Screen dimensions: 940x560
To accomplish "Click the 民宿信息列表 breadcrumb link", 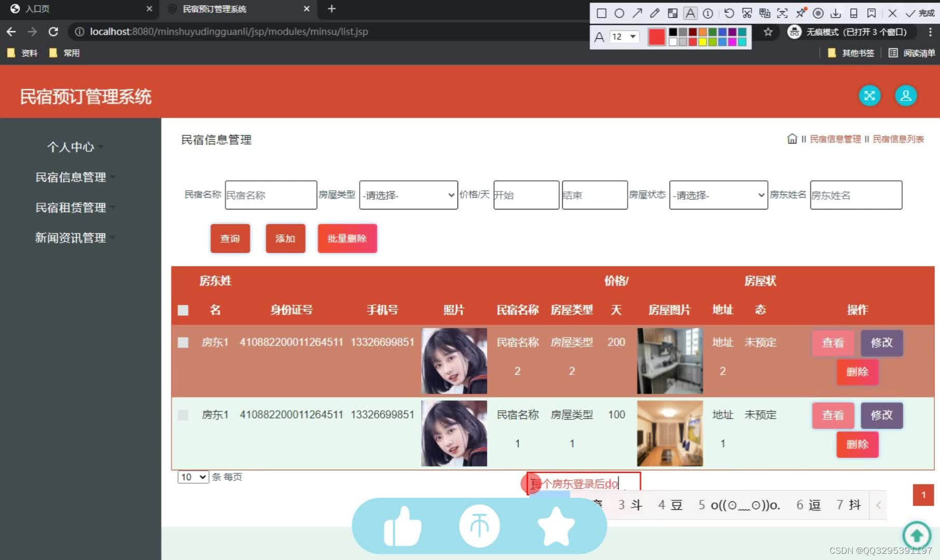I will pos(898,139).
